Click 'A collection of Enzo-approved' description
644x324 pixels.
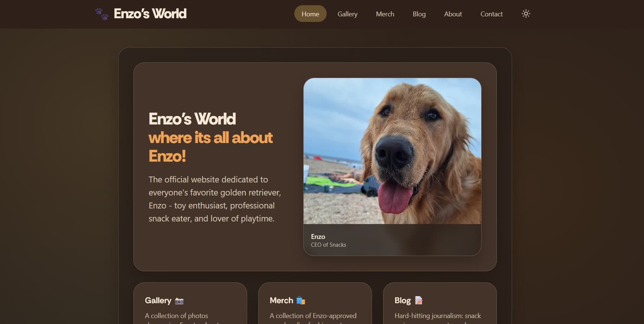pos(313,316)
